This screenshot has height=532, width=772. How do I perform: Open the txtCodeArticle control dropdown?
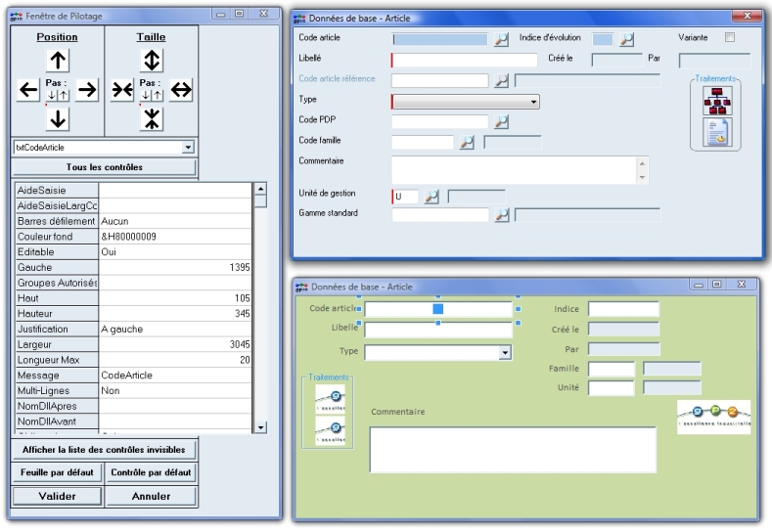[x=189, y=147]
